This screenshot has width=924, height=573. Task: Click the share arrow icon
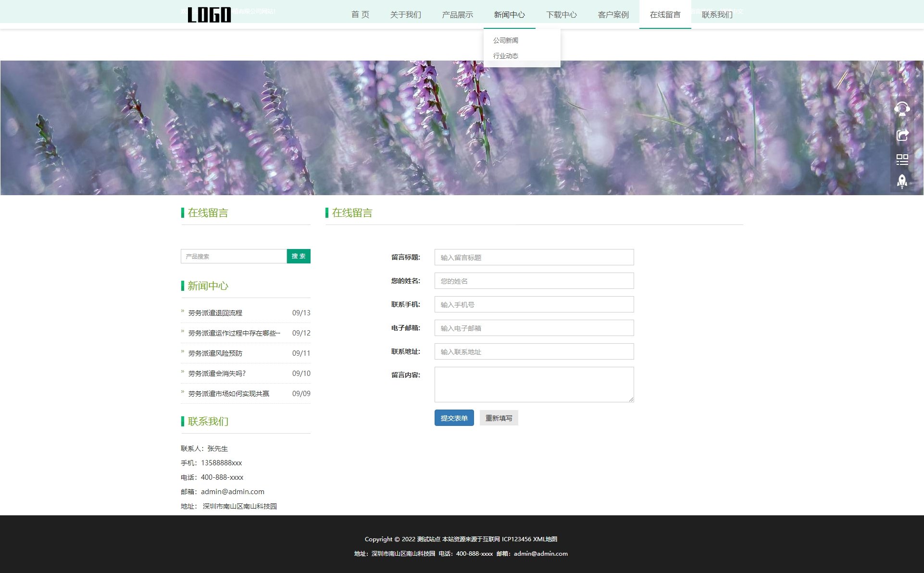[x=902, y=135]
